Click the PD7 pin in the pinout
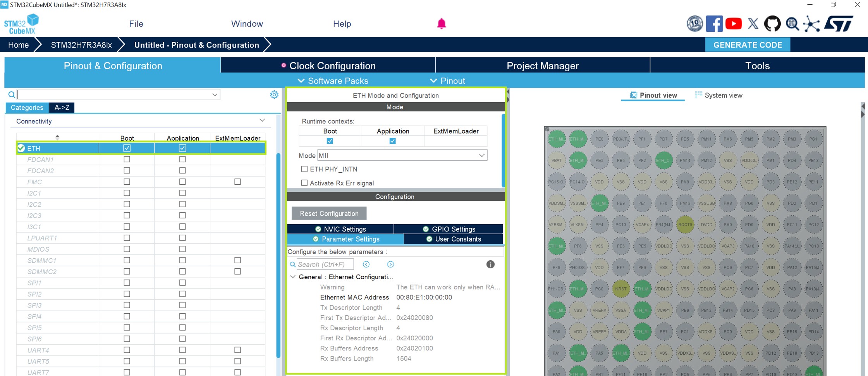This screenshot has width=868, height=376. (x=663, y=139)
